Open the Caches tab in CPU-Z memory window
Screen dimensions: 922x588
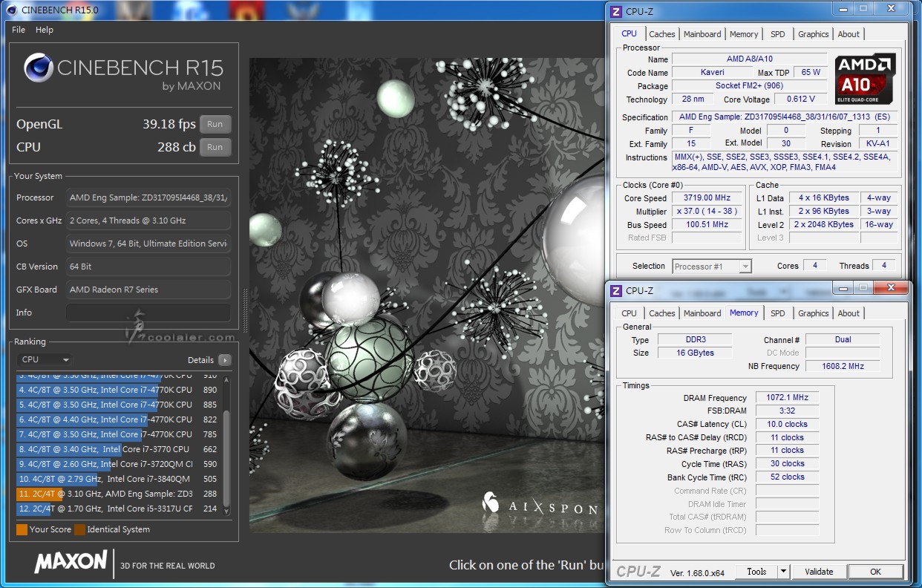(x=662, y=313)
